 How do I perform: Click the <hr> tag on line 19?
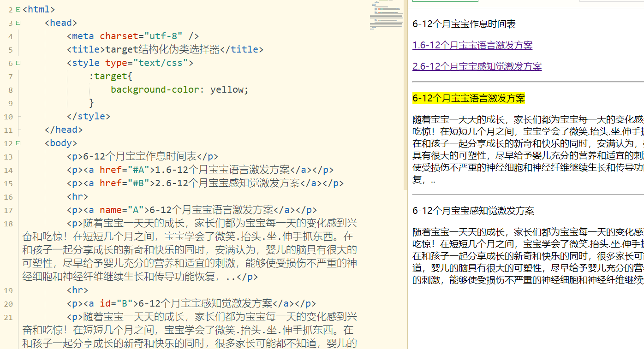(78, 290)
